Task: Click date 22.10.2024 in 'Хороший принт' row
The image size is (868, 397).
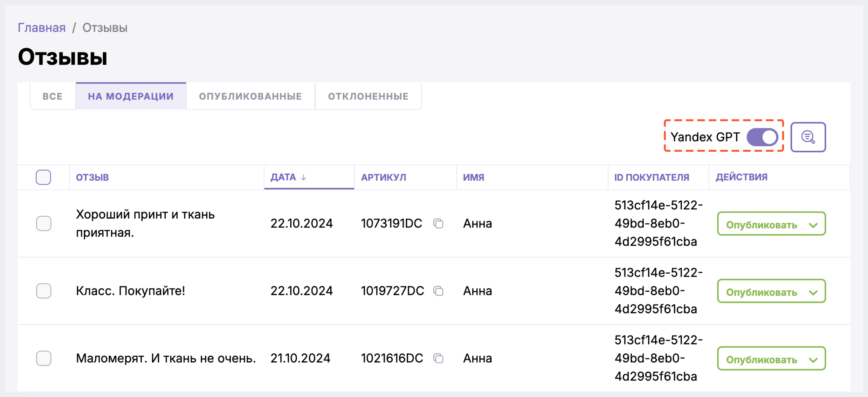Action: 302,223
